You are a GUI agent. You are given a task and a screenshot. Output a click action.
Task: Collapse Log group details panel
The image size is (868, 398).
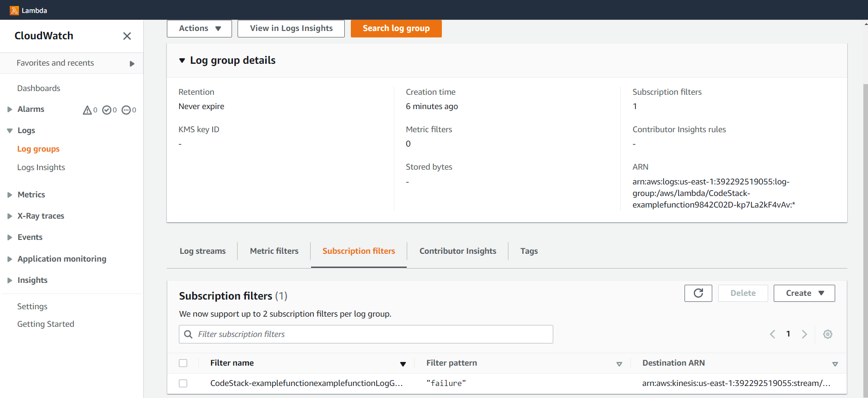coord(182,61)
